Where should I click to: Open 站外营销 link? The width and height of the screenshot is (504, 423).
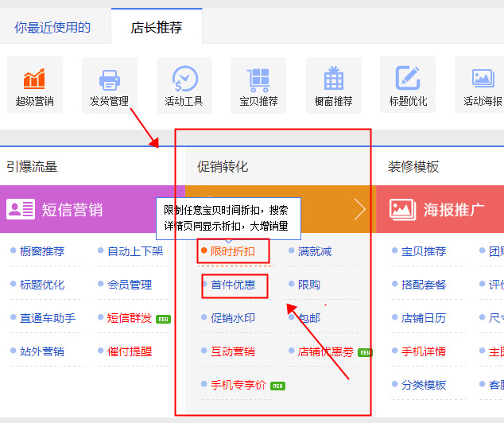[x=42, y=351]
